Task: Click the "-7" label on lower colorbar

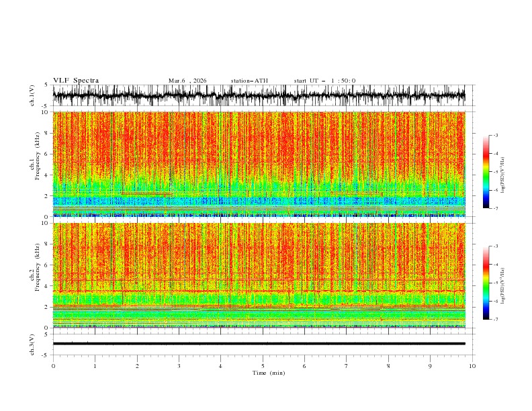Action: tap(495, 319)
